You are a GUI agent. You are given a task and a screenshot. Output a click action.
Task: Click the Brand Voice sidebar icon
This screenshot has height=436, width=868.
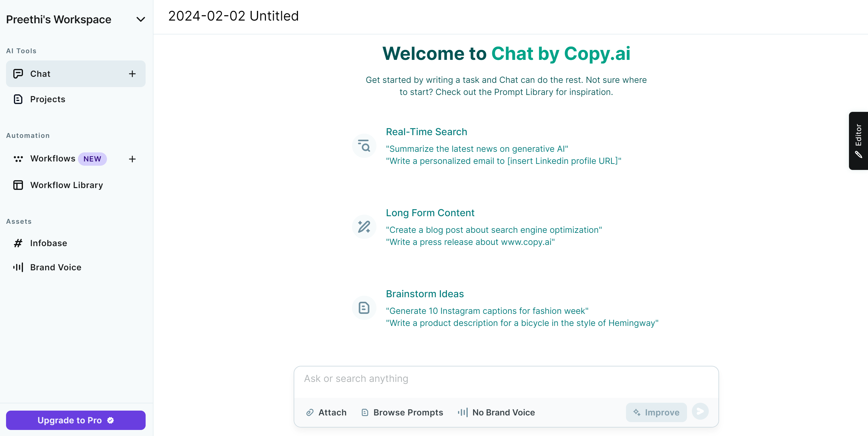pyautogui.click(x=18, y=267)
